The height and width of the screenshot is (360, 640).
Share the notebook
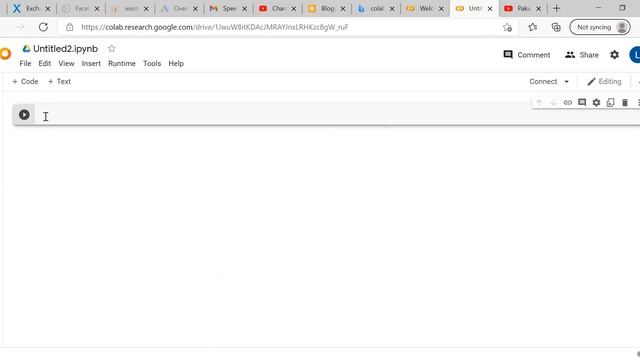click(x=582, y=55)
